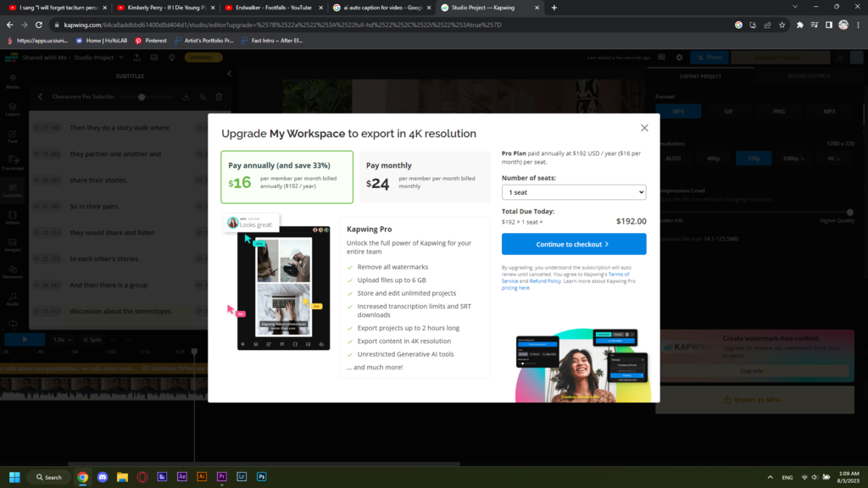Click the Kapwing Pro preview image
Image resolution: width=868 pixels, height=488 pixels.
(x=283, y=288)
